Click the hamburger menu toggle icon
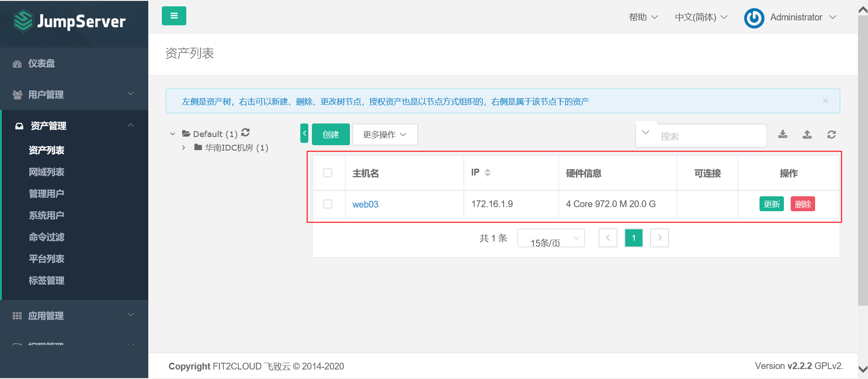The image size is (868, 379). (174, 16)
